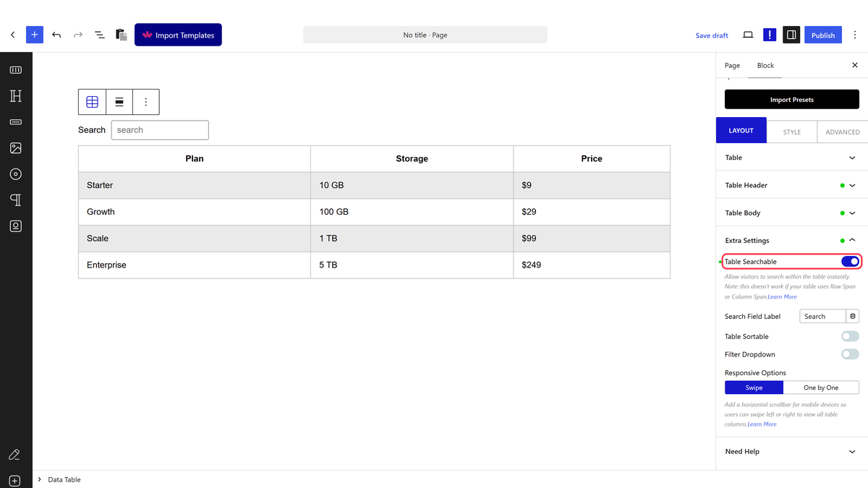The image size is (868, 488).
Task: Open the top-right options three-dot menu
Action: point(855,35)
